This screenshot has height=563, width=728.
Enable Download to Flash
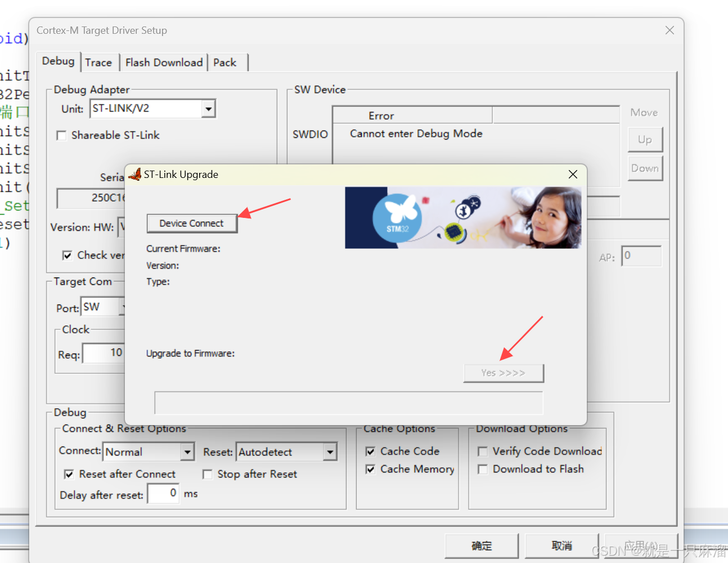[x=483, y=469]
